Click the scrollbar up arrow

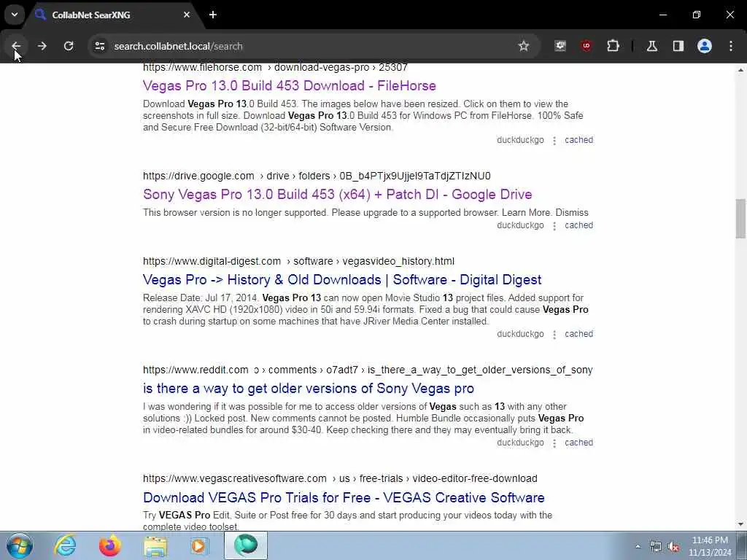click(x=740, y=70)
